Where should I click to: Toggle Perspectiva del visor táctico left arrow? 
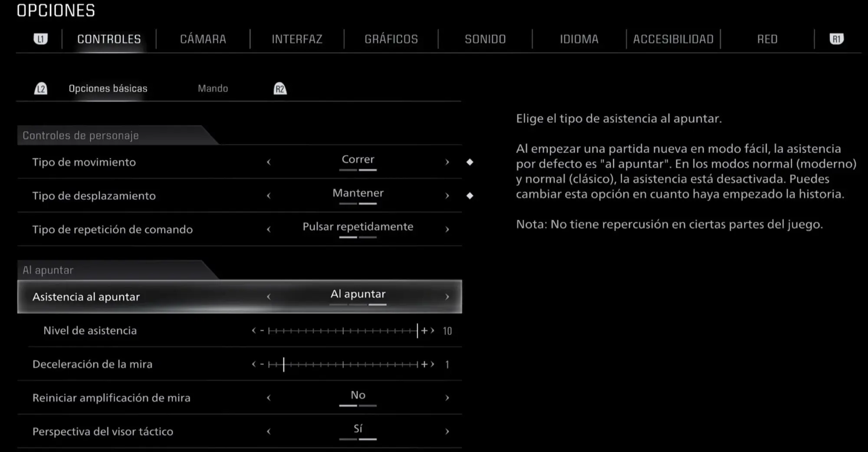click(269, 432)
